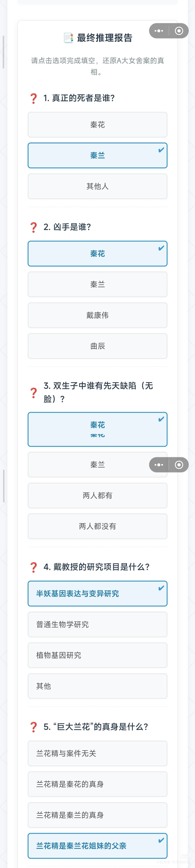This screenshot has height=868, width=195.
Task: Select 普通生物学研究 as the research project
Action: click(x=97, y=624)
